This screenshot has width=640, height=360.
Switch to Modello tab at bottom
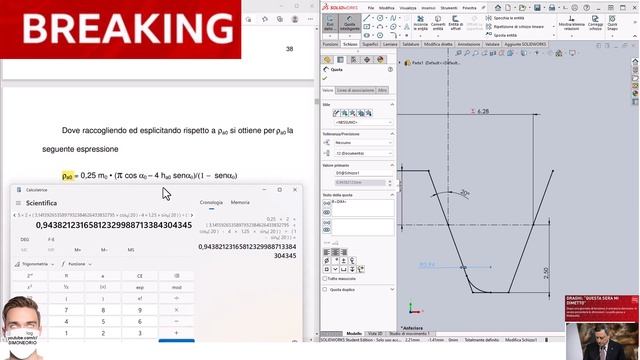(354, 333)
